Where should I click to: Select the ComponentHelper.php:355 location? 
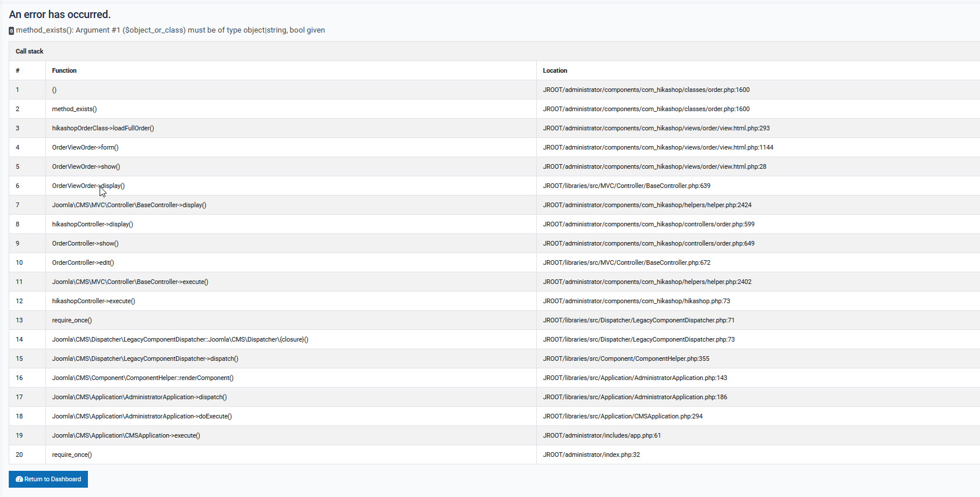tap(626, 358)
